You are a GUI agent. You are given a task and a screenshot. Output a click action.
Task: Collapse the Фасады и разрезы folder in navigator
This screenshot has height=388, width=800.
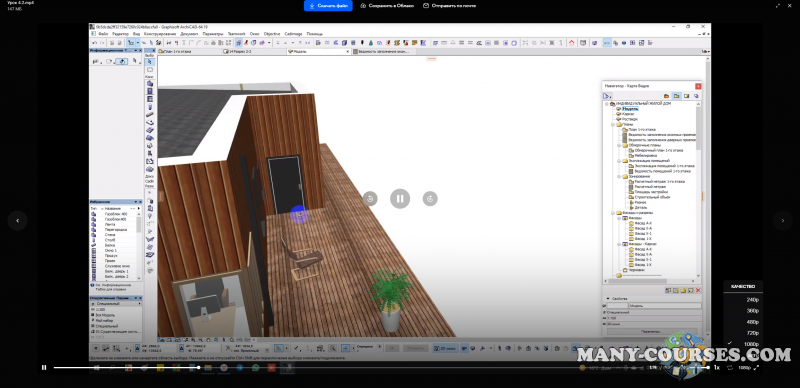[612, 212]
